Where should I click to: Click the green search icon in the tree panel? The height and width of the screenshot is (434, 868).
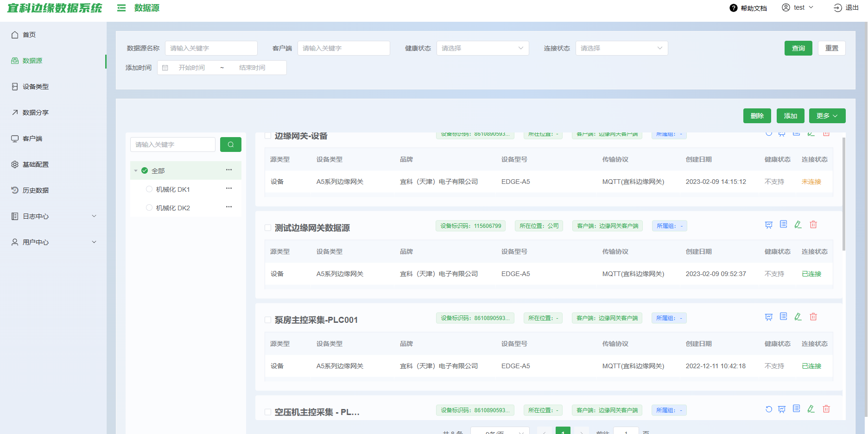click(x=230, y=145)
